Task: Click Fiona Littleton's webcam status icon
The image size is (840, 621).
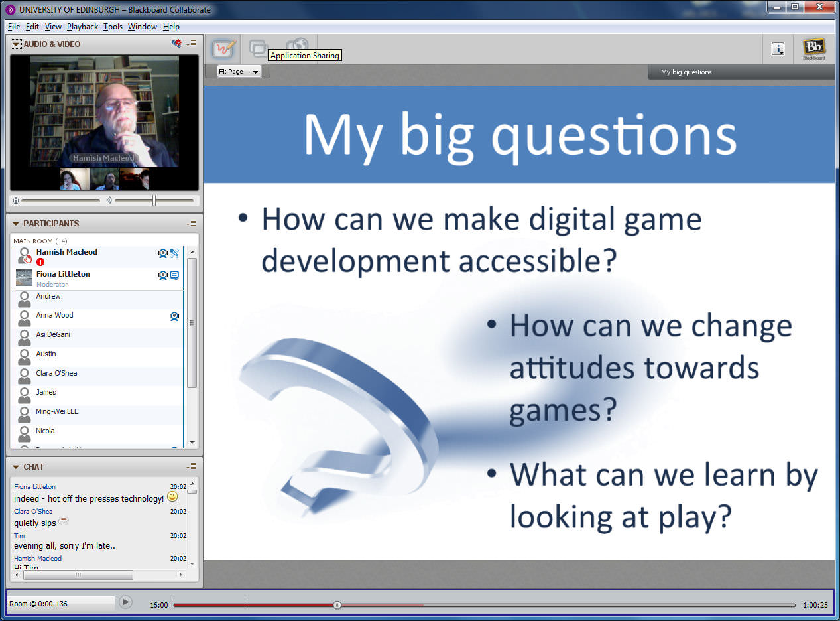Action: point(163,275)
